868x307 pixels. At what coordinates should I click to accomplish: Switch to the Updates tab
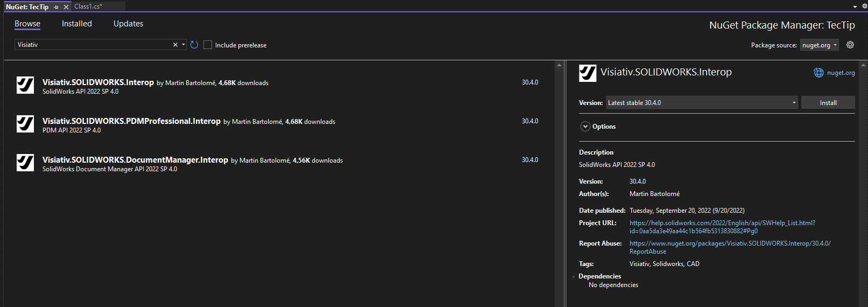coord(128,24)
